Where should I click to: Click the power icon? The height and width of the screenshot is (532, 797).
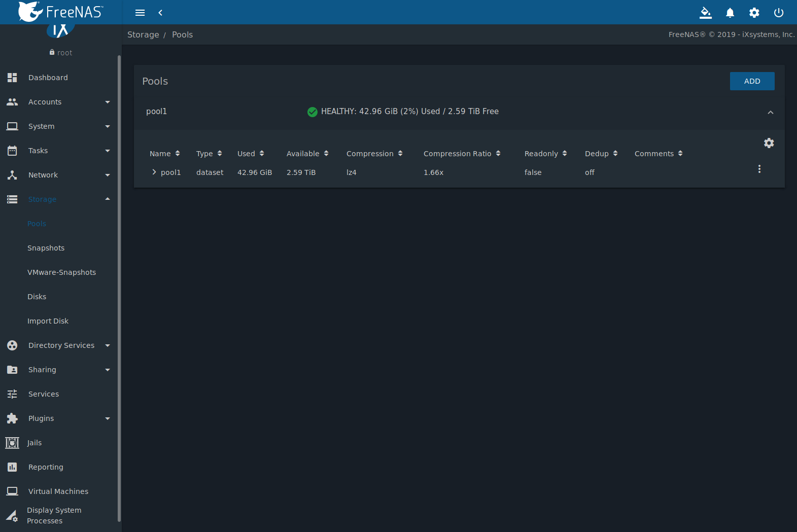tap(779, 13)
